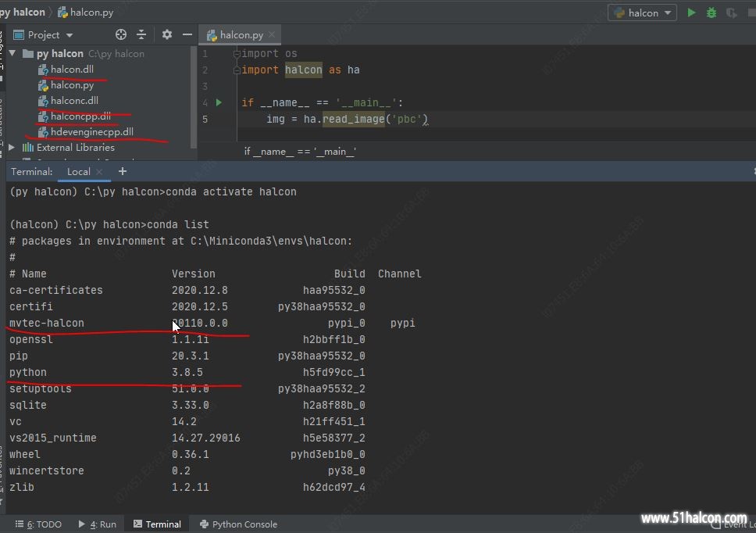Open the Python Console tool window

coord(239,524)
